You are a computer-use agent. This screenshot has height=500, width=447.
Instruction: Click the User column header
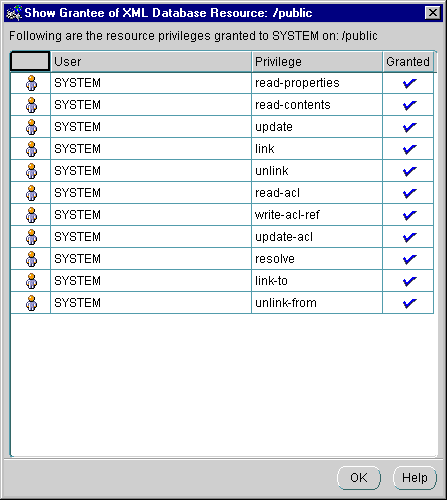(151, 62)
